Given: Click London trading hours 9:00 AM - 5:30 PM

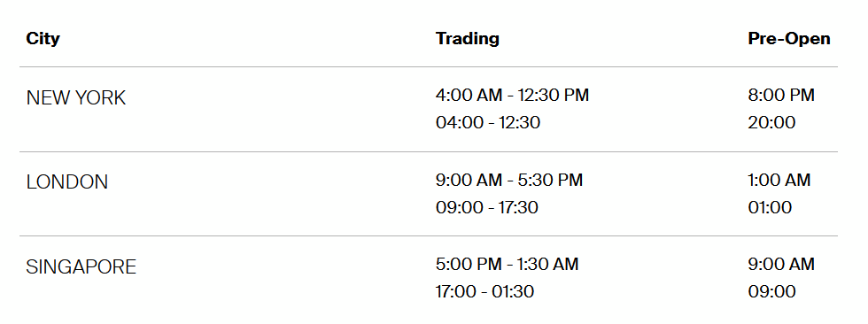Looking at the screenshot, I should coord(509,181).
